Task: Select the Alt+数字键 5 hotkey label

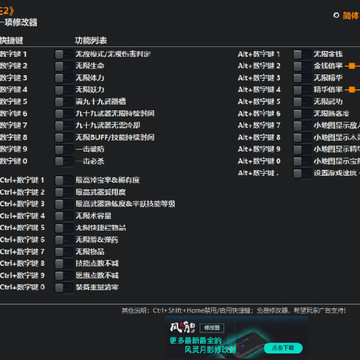Action: click(x=259, y=102)
